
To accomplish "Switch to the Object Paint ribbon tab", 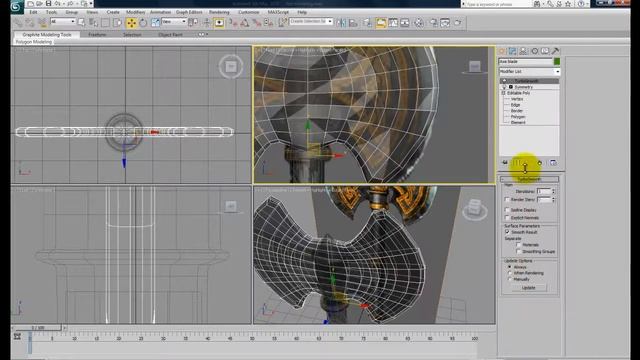I will click(x=170, y=35).
